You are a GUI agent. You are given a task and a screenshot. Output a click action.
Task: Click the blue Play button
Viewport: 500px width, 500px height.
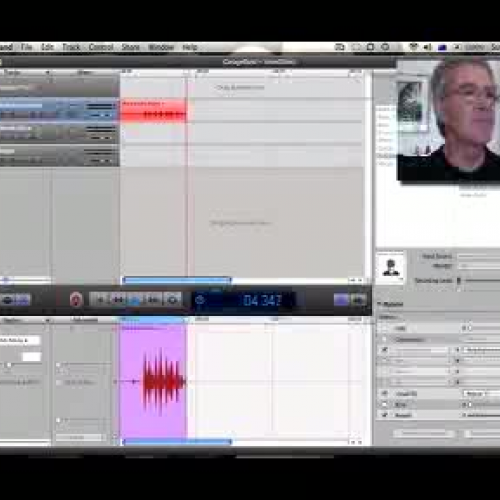[135, 300]
